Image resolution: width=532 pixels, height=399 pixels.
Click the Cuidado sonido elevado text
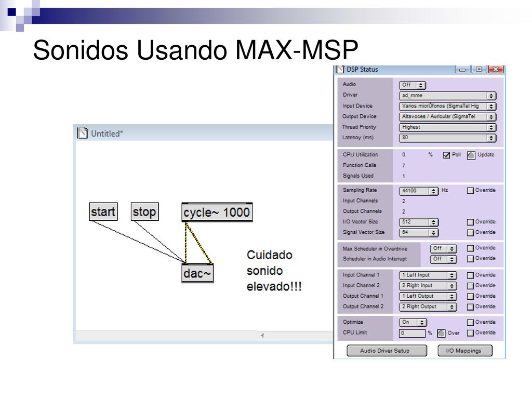(274, 271)
